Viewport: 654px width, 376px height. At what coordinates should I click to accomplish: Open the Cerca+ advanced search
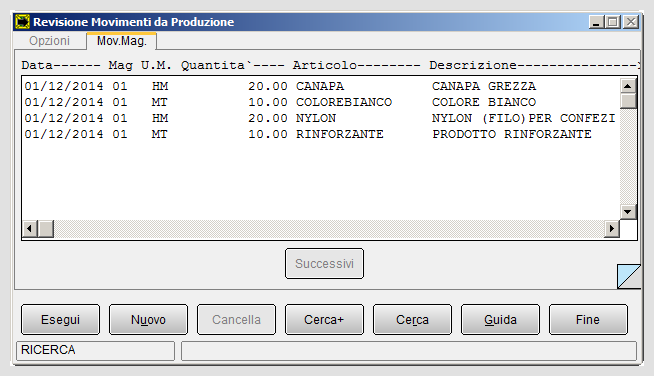coord(324,320)
